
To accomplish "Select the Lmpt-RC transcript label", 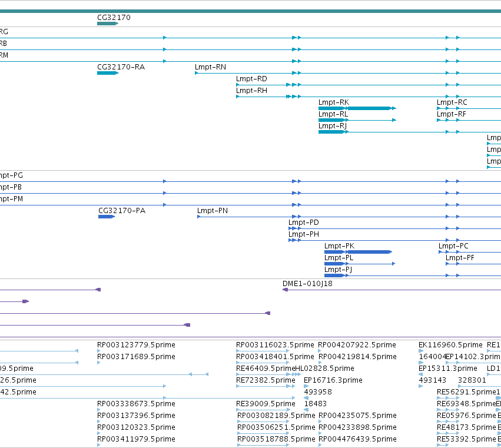I will [x=452, y=102].
